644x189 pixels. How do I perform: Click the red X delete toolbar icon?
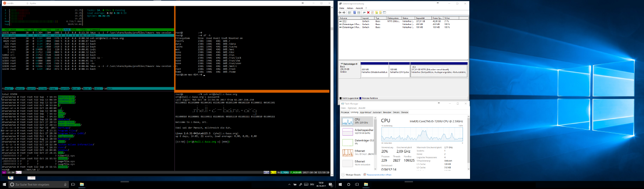click(369, 13)
